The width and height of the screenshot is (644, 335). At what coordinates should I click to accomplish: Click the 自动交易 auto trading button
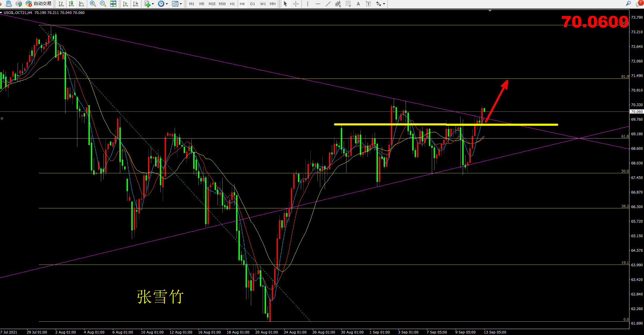(x=39, y=4)
